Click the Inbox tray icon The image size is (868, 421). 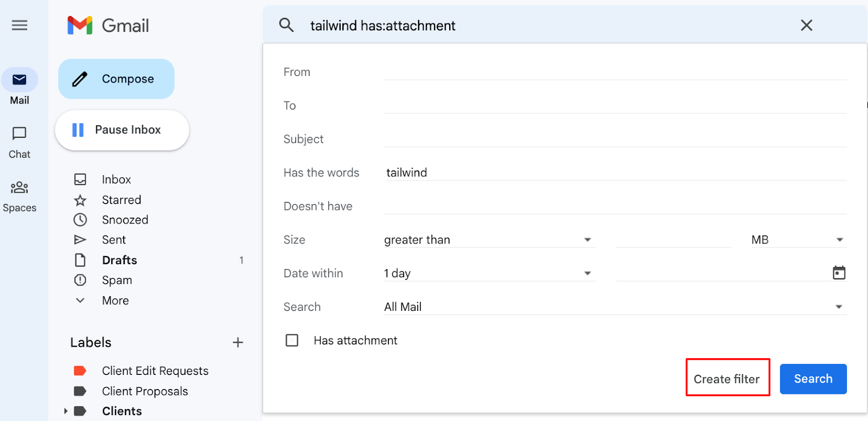(80, 180)
